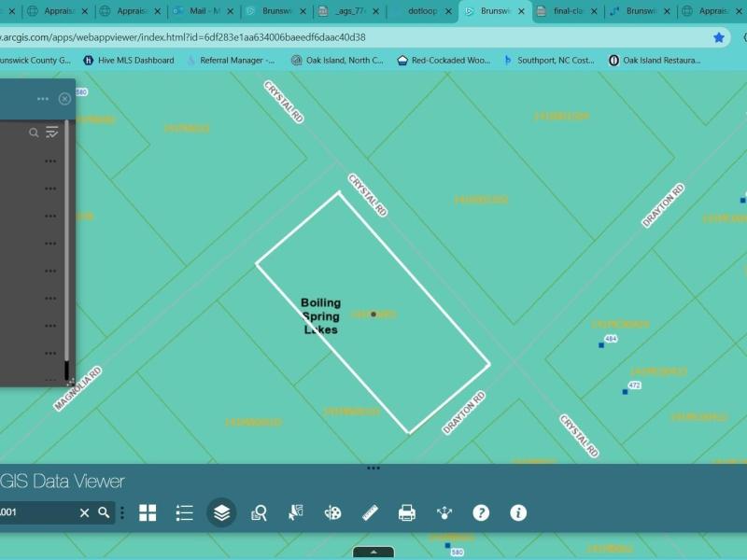Open the Share widget icon
The width and height of the screenshot is (747, 560).
point(444,512)
